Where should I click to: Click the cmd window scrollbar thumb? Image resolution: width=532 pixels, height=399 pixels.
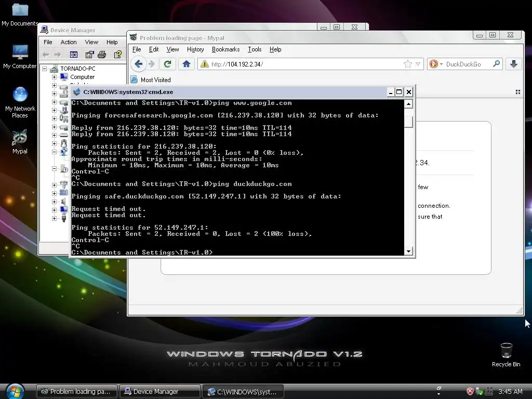point(408,122)
